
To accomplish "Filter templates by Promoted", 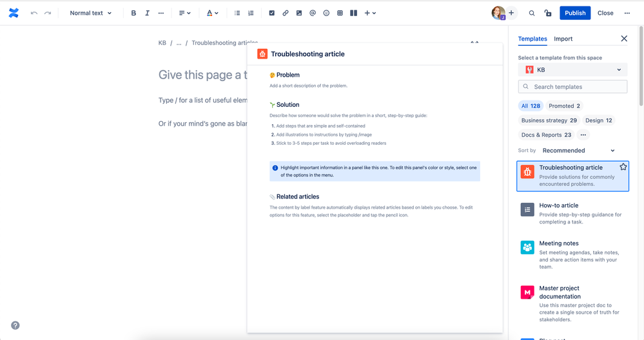I will (x=564, y=106).
